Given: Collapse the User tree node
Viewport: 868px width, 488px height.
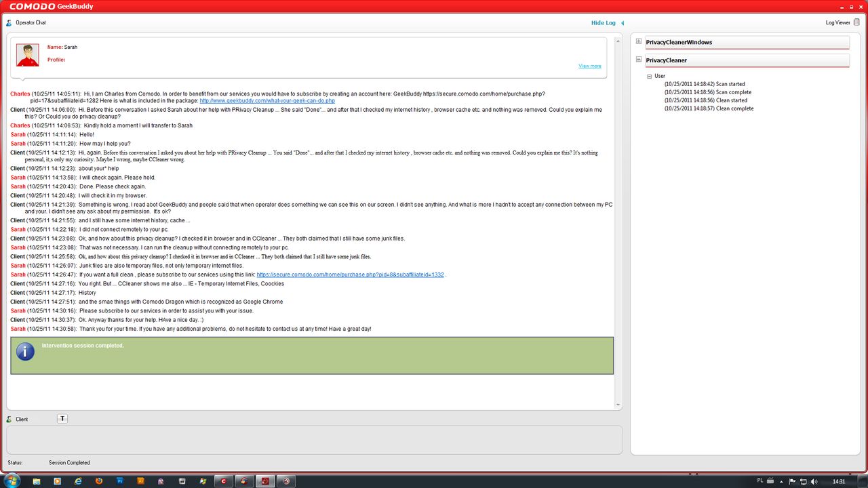Looking at the screenshot, I should [650, 76].
